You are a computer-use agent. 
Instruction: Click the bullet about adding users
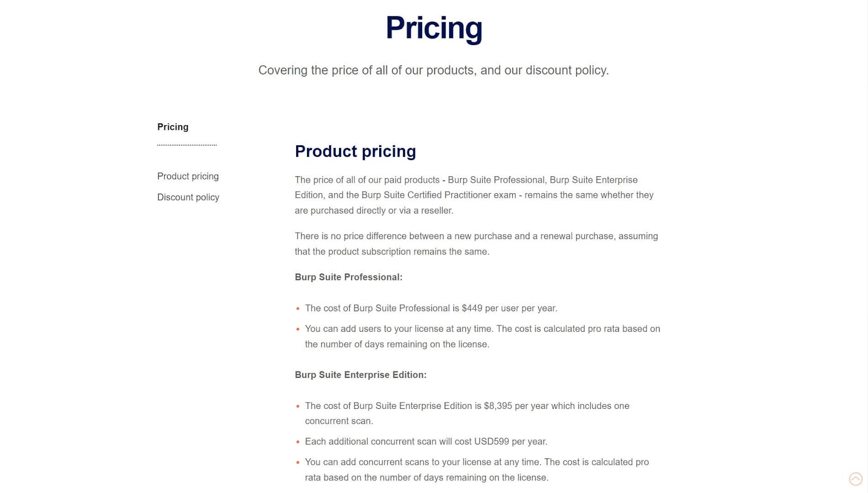(x=482, y=336)
